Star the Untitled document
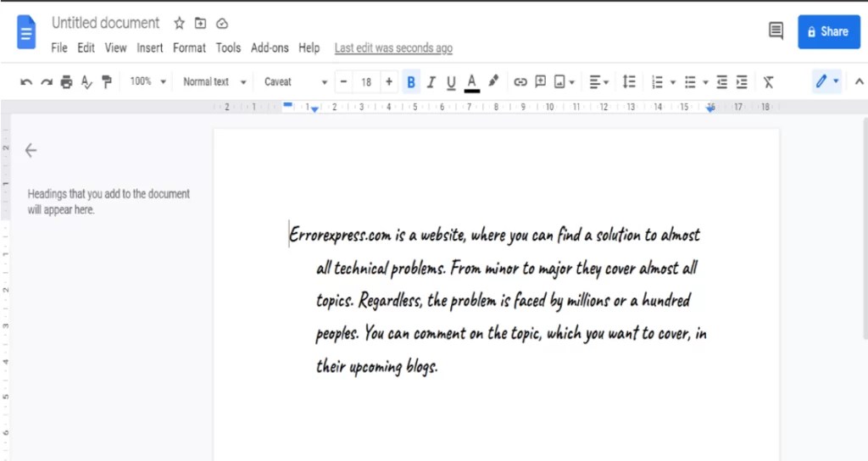 click(179, 23)
